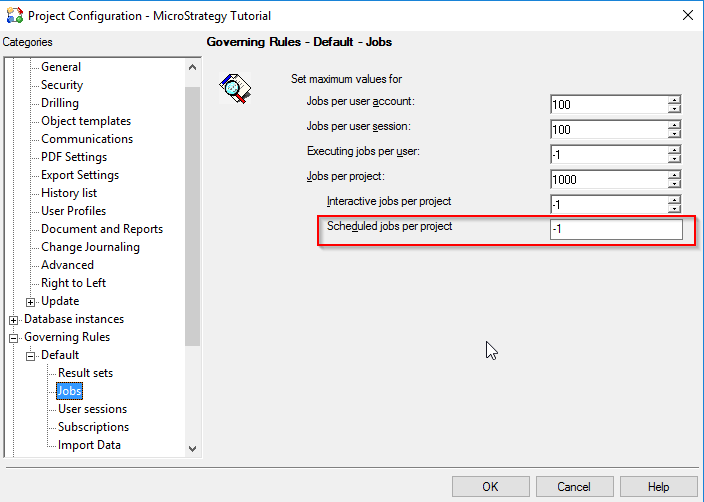Open the Drilling category
The width and height of the screenshot is (704, 502).
60,103
